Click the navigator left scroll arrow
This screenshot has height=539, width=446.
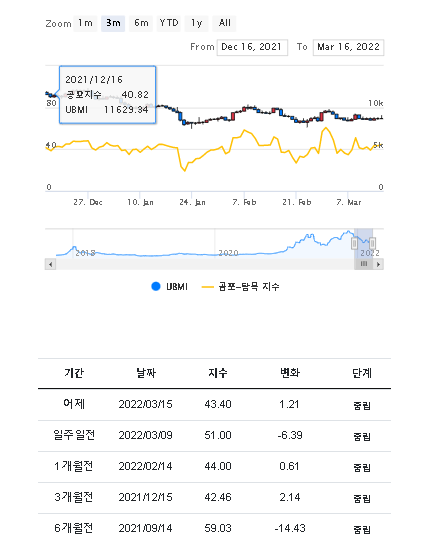point(51,264)
